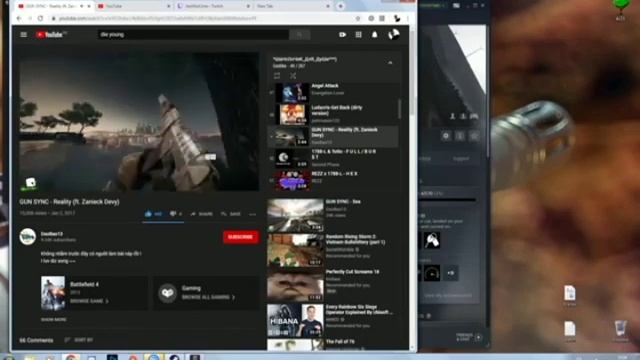Reload the page in Chrome
Screen dimensions: 640x360
[40, 18]
